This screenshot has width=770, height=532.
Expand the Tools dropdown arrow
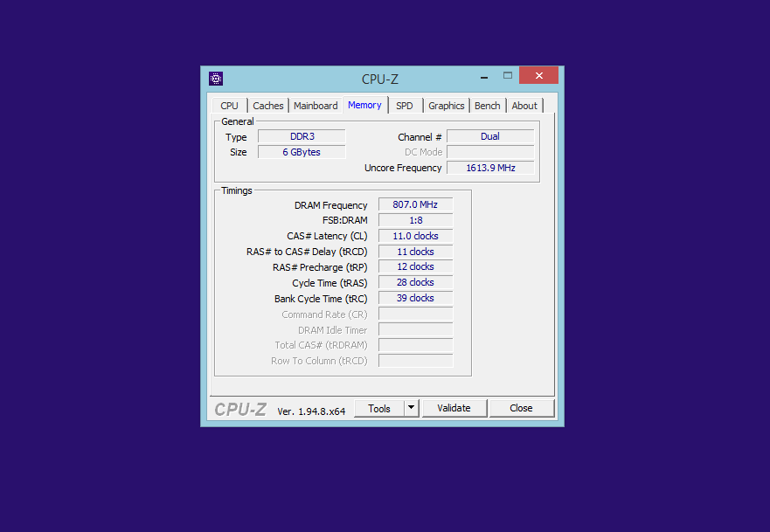point(412,408)
